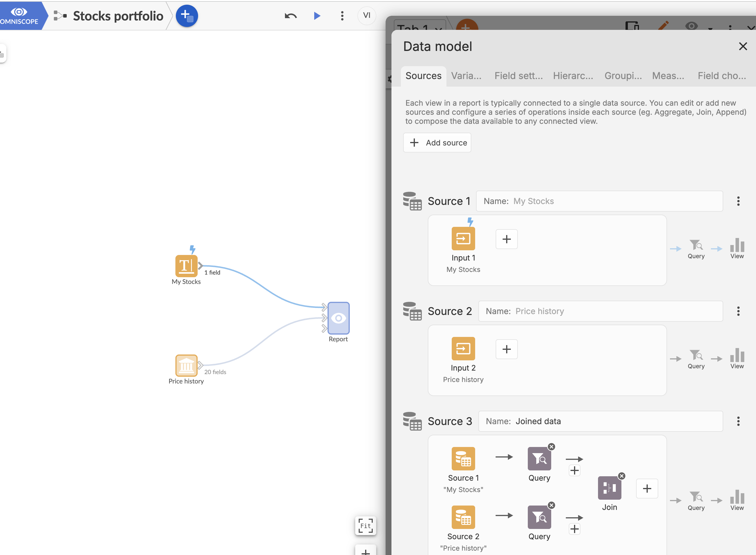
Task: Click the Source 3 name field Joined data
Action: click(600, 421)
